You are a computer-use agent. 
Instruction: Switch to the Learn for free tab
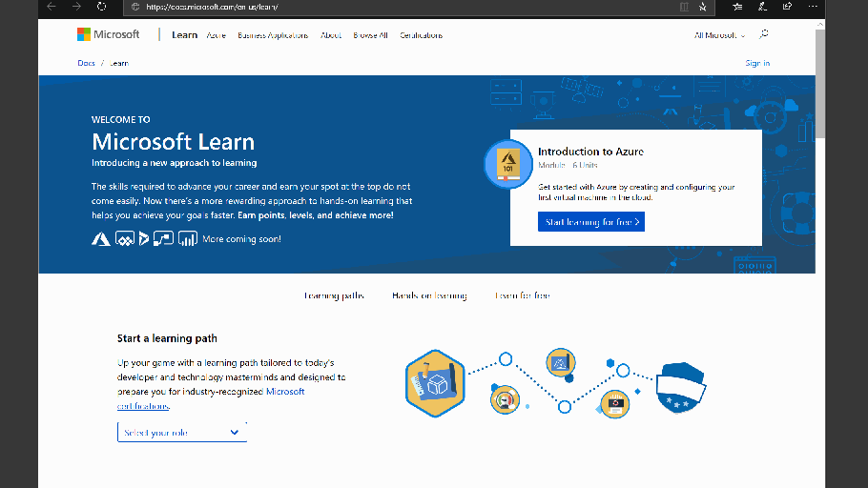point(522,295)
